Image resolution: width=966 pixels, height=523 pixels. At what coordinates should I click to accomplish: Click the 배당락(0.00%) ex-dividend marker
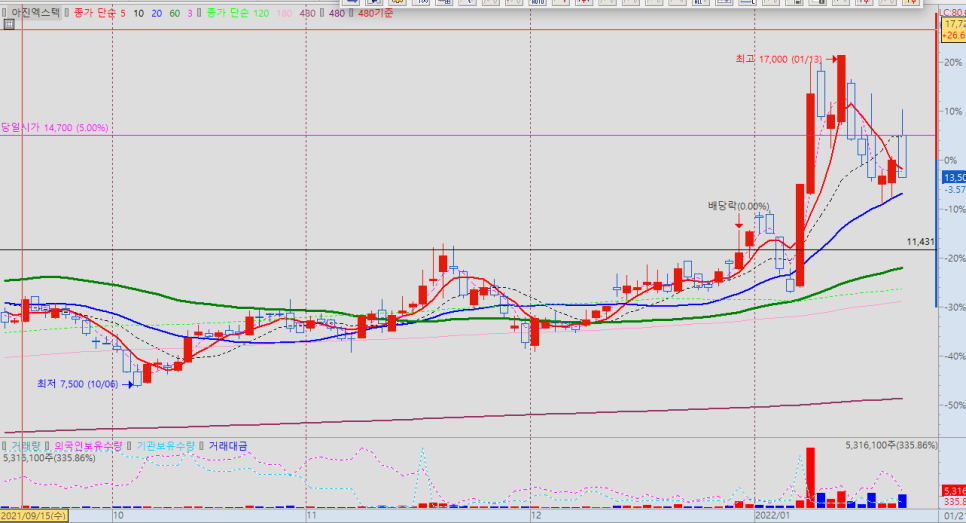[739, 206]
